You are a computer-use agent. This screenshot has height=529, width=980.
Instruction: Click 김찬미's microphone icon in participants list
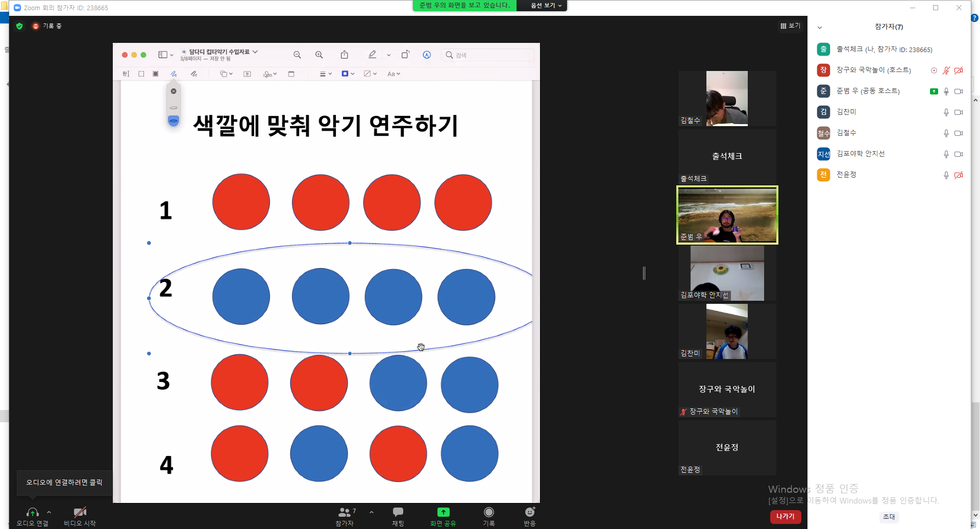click(946, 112)
